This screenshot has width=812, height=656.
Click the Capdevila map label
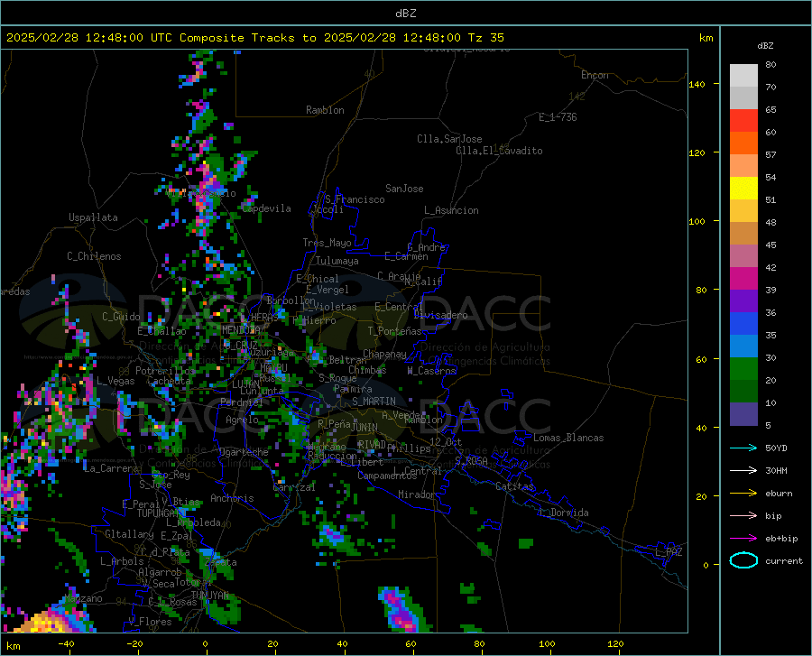click(x=267, y=208)
